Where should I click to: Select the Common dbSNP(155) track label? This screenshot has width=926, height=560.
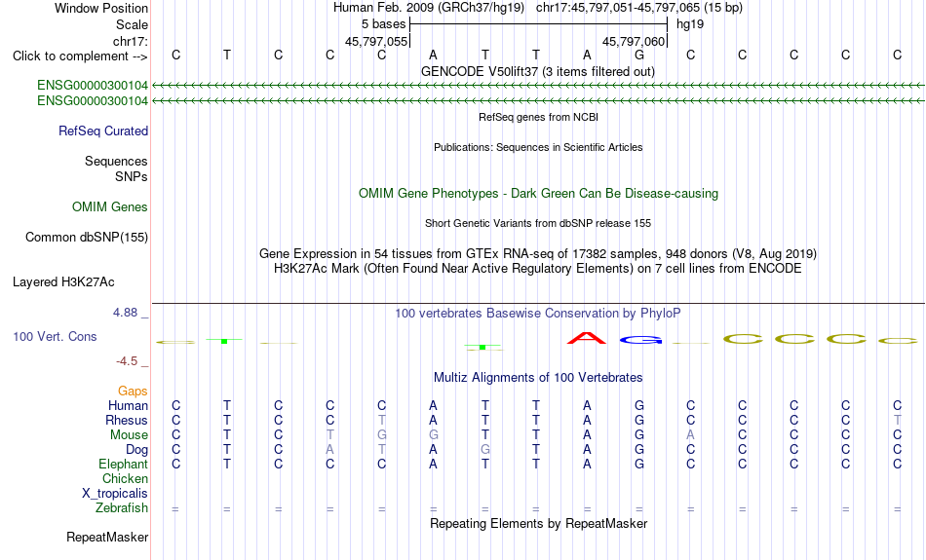coord(86,238)
